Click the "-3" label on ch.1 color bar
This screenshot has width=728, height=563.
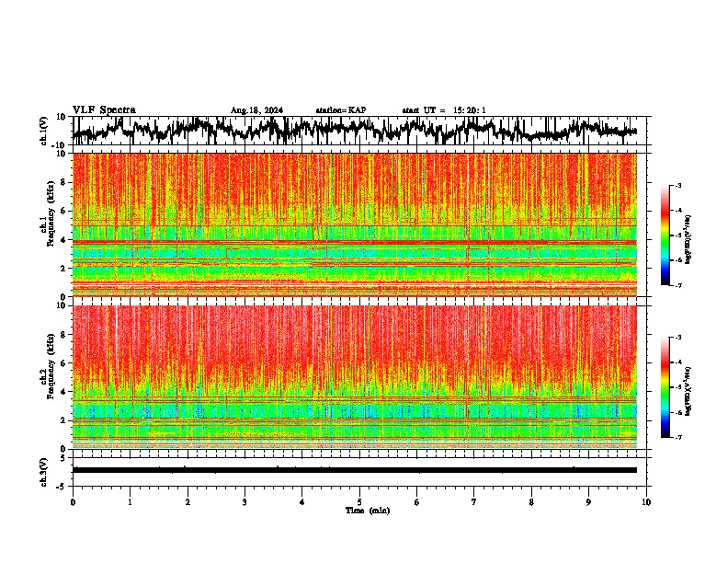click(x=677, y=185)
